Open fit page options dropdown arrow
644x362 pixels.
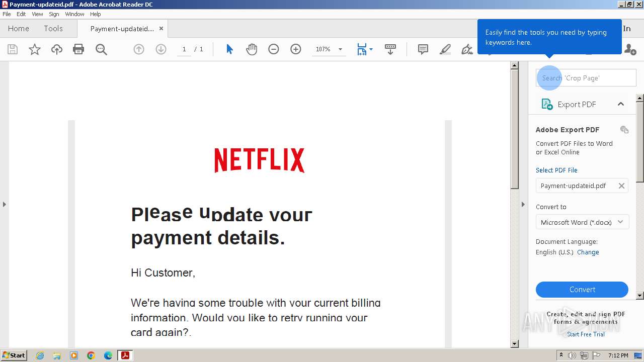371,49
